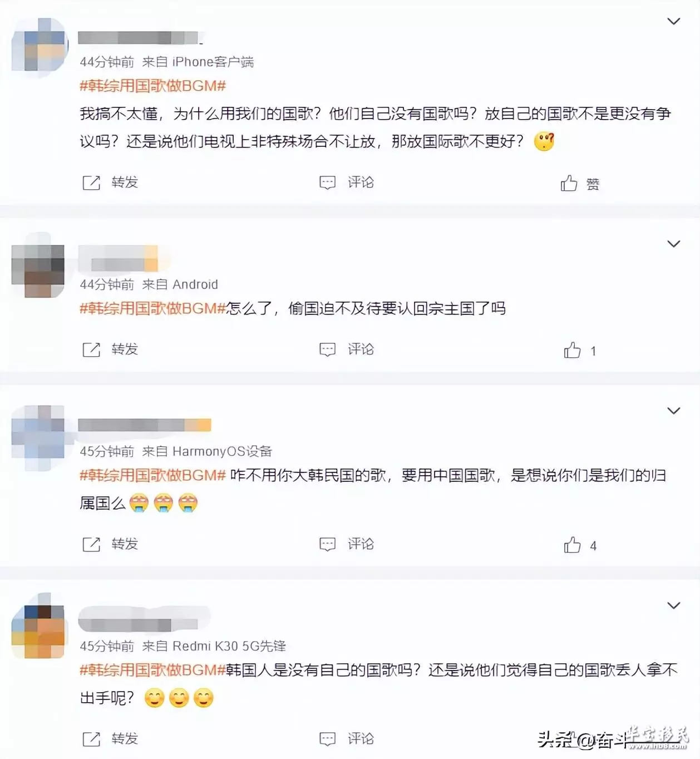Viewport: 700px width, 759px height.
Task: Open blurred username on the HarmonyOS post
Action: click(145, 426)
